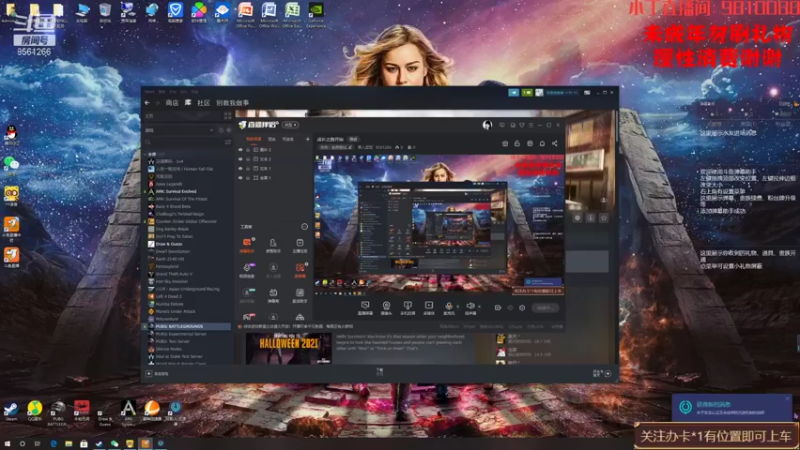Screen dimensions: 800x450
Task: Focus the Steam library search field
Action: (x=183, y=142)
